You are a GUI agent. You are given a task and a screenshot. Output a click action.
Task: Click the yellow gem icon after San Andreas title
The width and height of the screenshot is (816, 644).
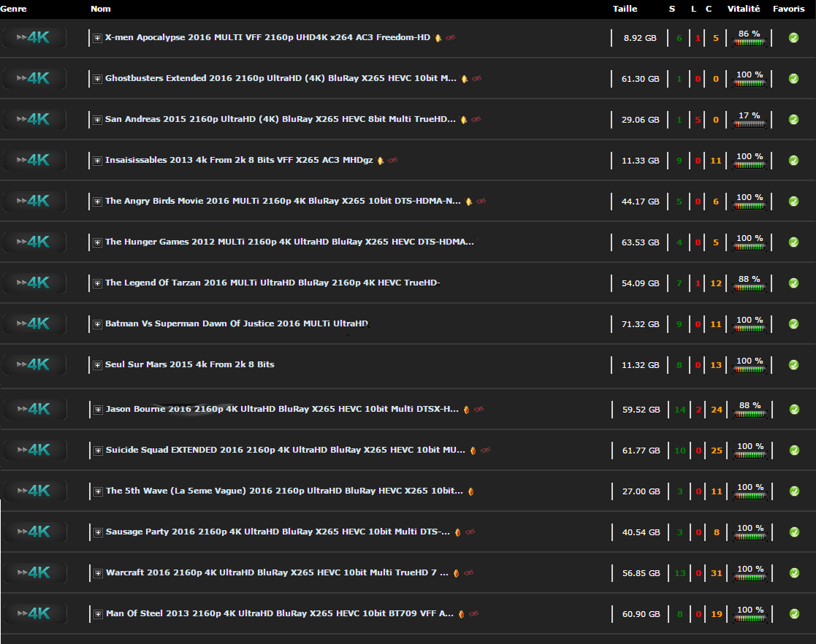click(464, 120)
